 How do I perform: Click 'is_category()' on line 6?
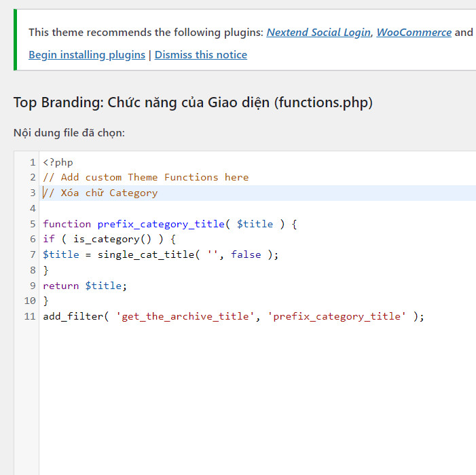click(112, 240)
